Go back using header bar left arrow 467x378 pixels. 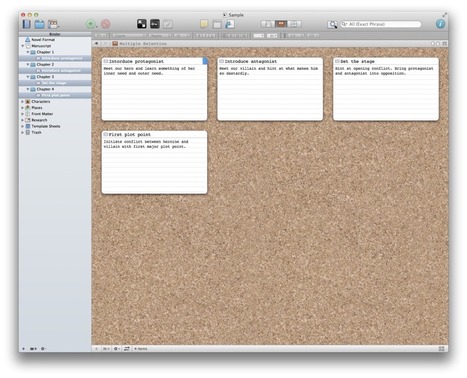pos(96,43)
